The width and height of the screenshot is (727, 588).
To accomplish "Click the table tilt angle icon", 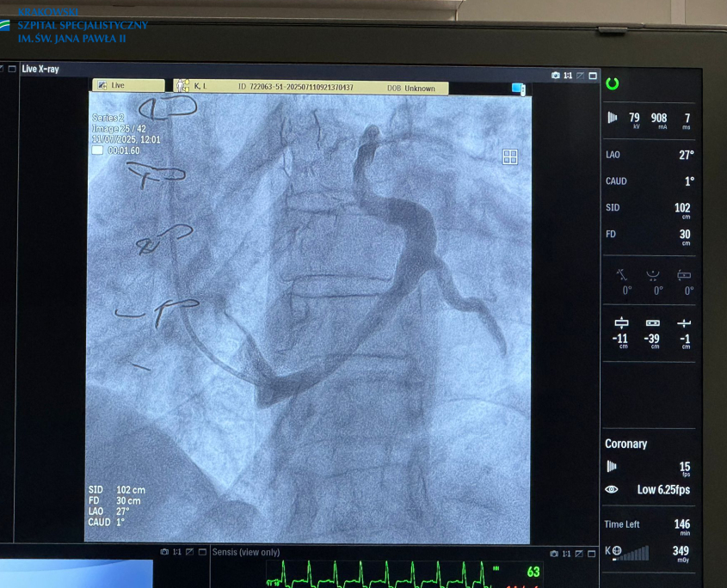I will click(622, 275).
